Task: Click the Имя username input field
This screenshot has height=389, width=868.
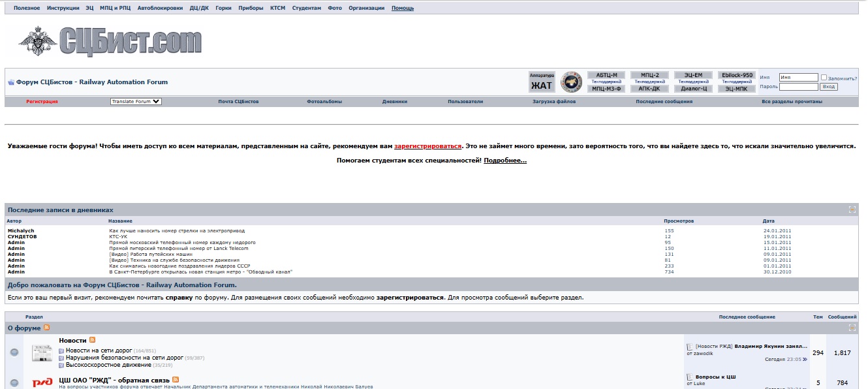Action: click(x=798, y=77)
